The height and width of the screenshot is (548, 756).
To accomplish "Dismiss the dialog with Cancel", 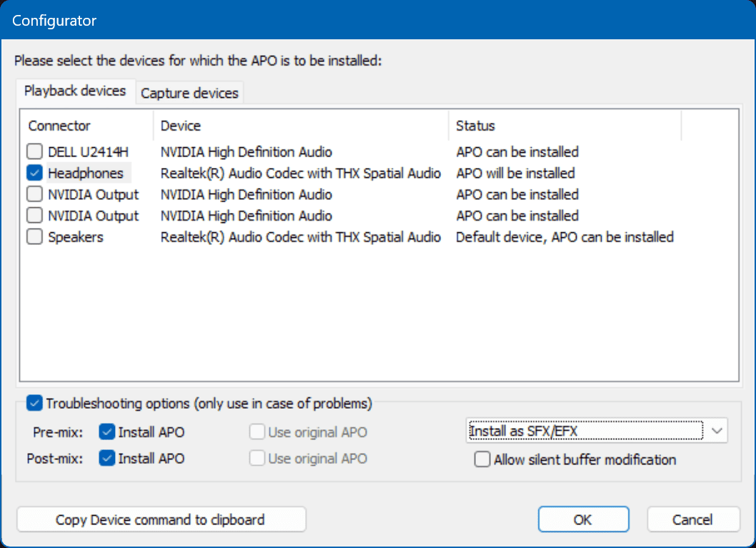I will tap(693, 519).
